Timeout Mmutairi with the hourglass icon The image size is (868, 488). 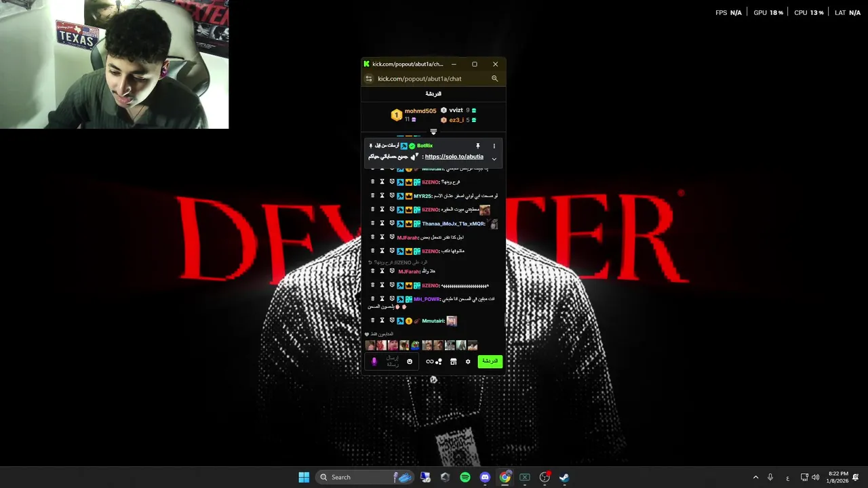coord(382,321)
